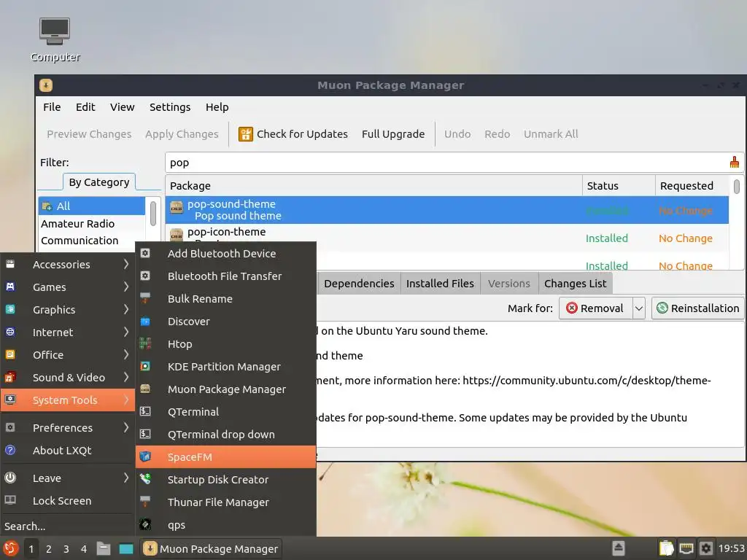Click the Htop icon
Viewport: 747px width, 560px height.
pos(145,344)
